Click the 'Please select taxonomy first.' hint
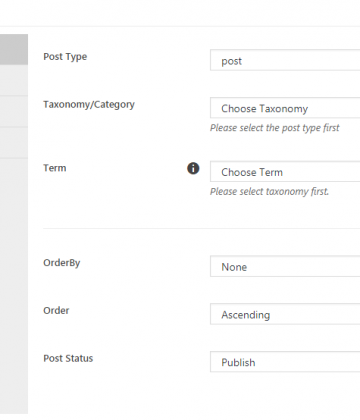Image resolution: width=360 pixels, height=420 pixels. click(269, 192)
